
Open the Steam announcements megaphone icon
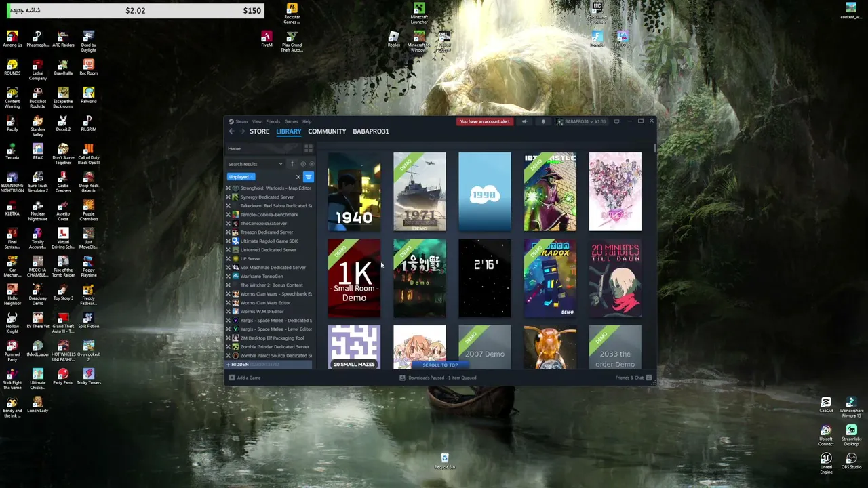(x=524, y=121)
